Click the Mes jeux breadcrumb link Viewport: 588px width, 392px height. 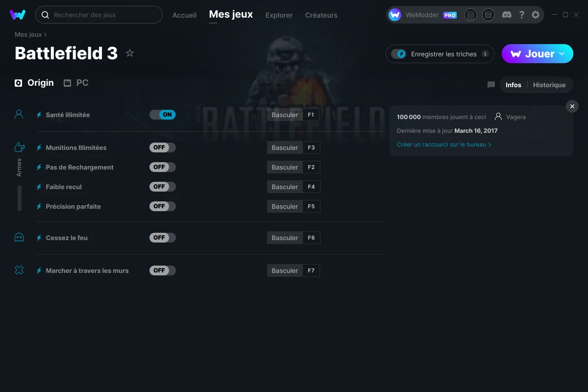coord(28,35)
